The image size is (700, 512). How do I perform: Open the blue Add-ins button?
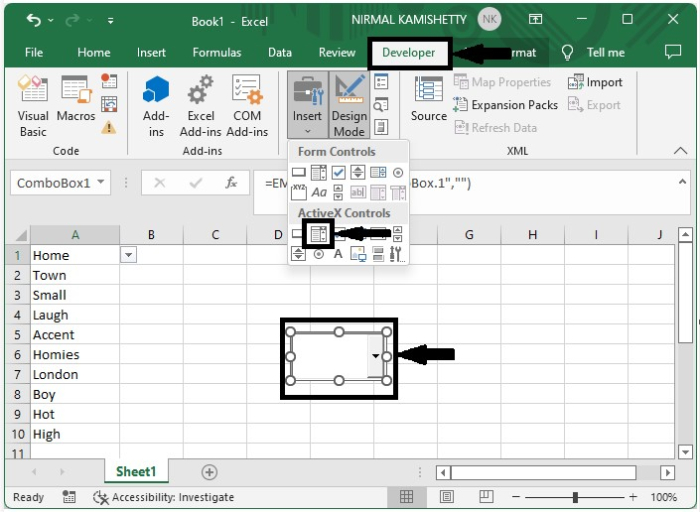pos(156,106)
